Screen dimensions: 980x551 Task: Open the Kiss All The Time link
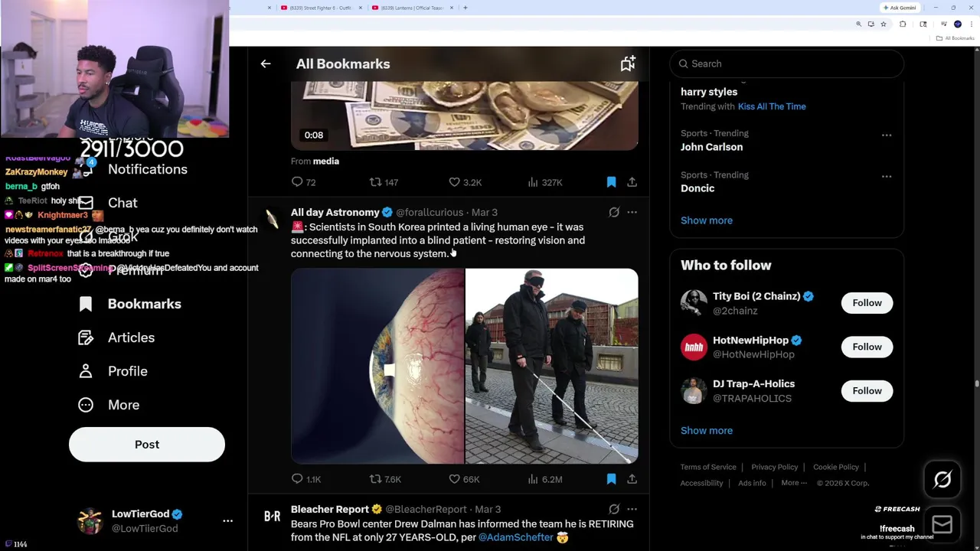[772, 106]
